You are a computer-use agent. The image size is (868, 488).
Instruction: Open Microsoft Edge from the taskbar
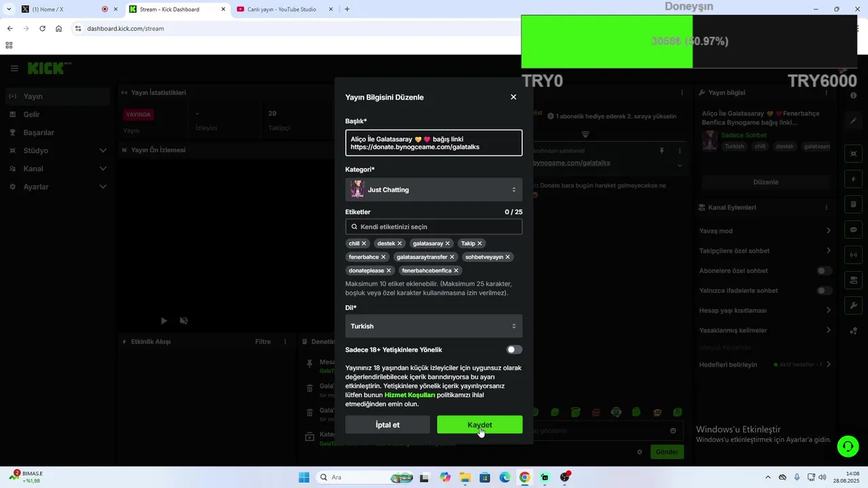click(505, 477)
